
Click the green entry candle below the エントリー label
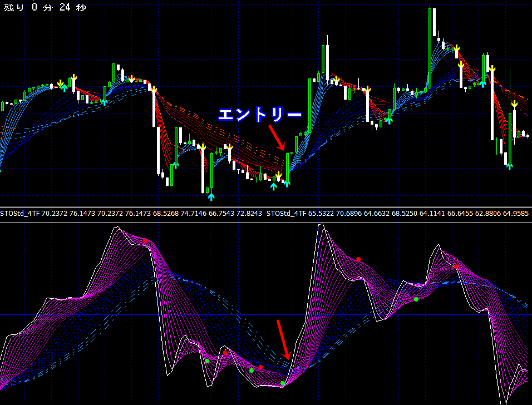287,167
